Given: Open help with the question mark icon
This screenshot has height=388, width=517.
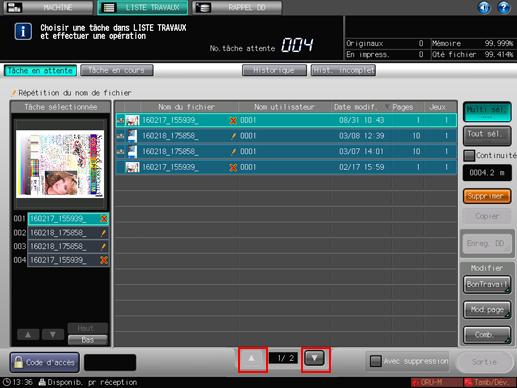Looking at the screenshot, I should (x=503, y=7).
